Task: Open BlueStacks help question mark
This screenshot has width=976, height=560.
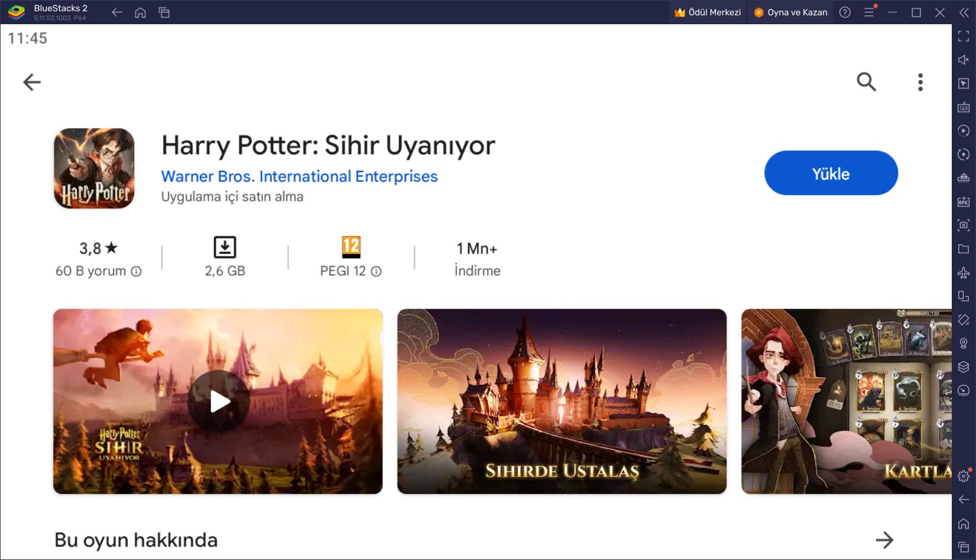Action: pyautogui.click(x=845, y=12)
